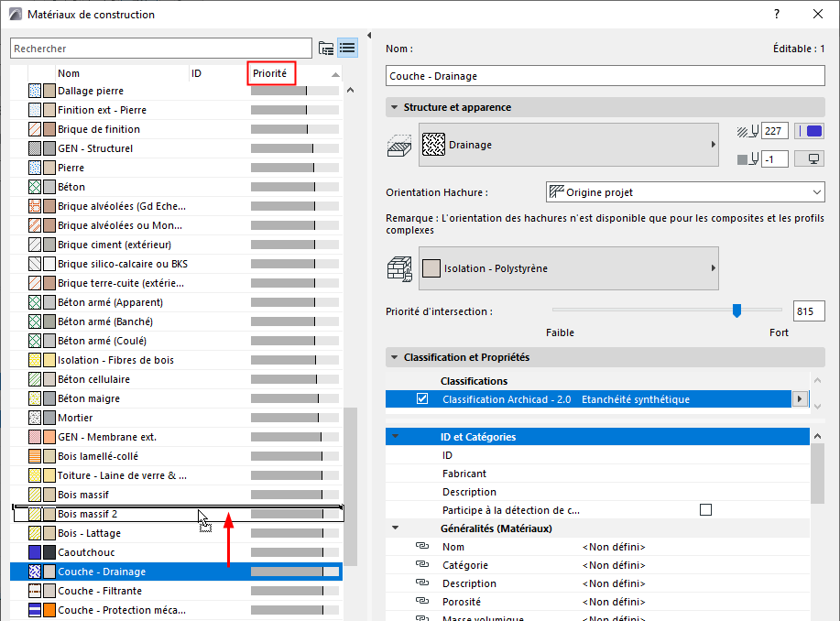Click foreground pen number field 227
This screenshot has width=840, height=621.
tap(774, 131)
